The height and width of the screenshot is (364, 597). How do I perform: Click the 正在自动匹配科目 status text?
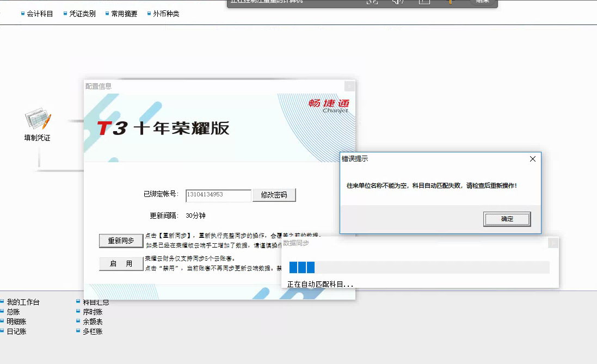tap(320, 284)
